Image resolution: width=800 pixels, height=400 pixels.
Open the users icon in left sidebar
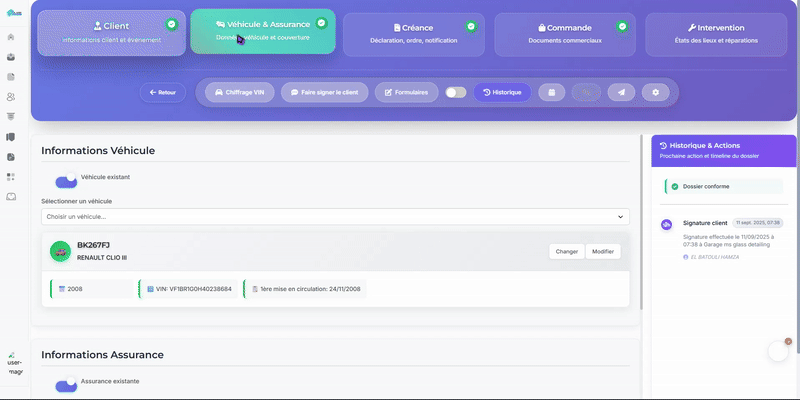click(11, 97)
